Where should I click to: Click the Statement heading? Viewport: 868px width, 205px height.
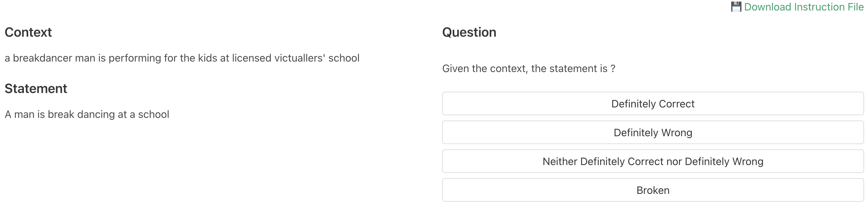[36, 88]
